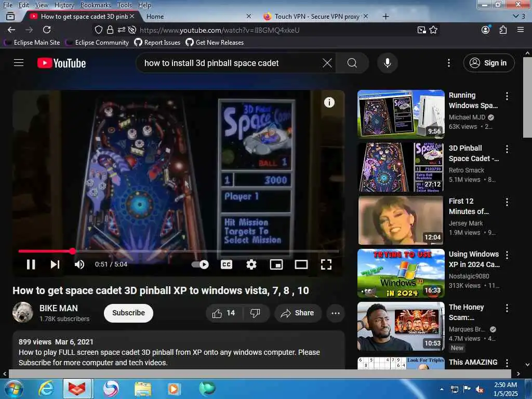The width and height of the screenshot is (532, 399).
Task: Go to the YouTube home logo
Action: click(61, 63)
